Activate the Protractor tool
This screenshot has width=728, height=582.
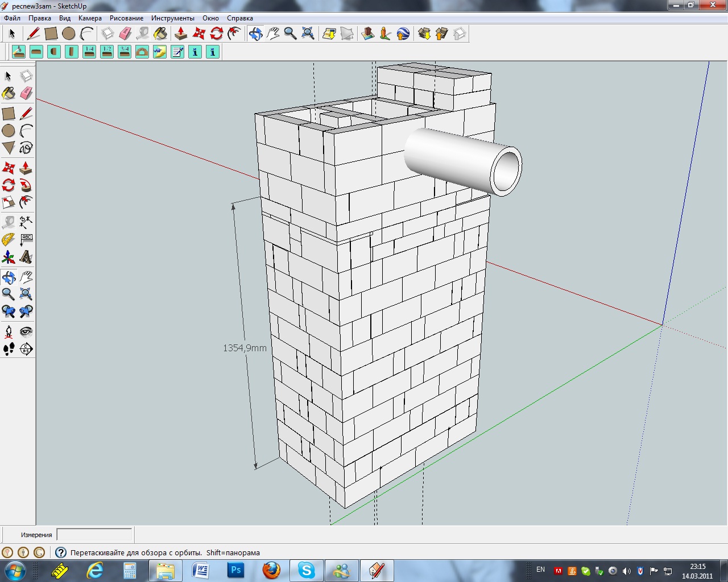point(9,240)
